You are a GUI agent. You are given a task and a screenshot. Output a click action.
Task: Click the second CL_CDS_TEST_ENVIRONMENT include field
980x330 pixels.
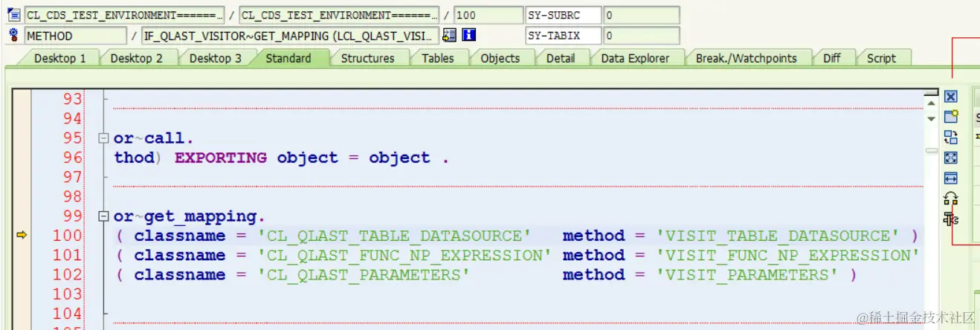pyautogui.click(x=340, y=15)
